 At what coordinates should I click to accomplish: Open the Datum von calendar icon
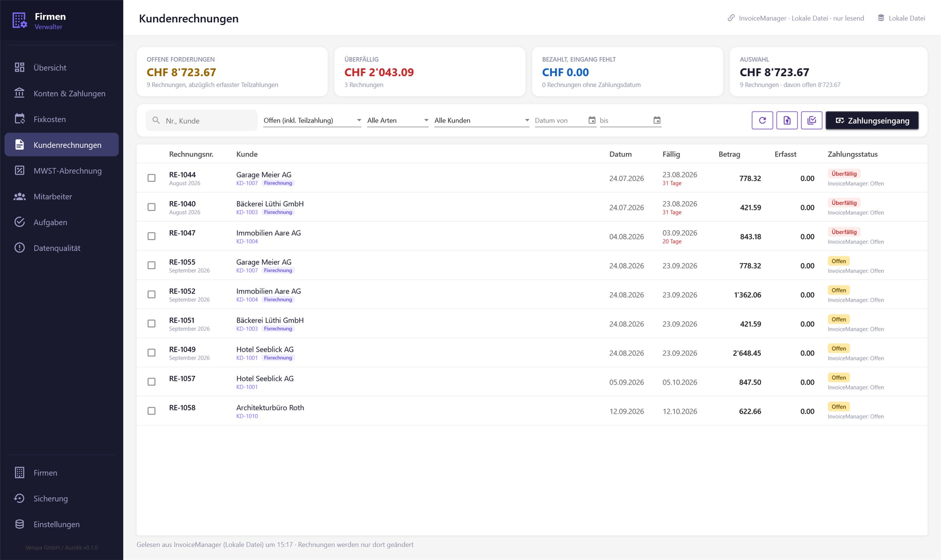pos(592,120)
